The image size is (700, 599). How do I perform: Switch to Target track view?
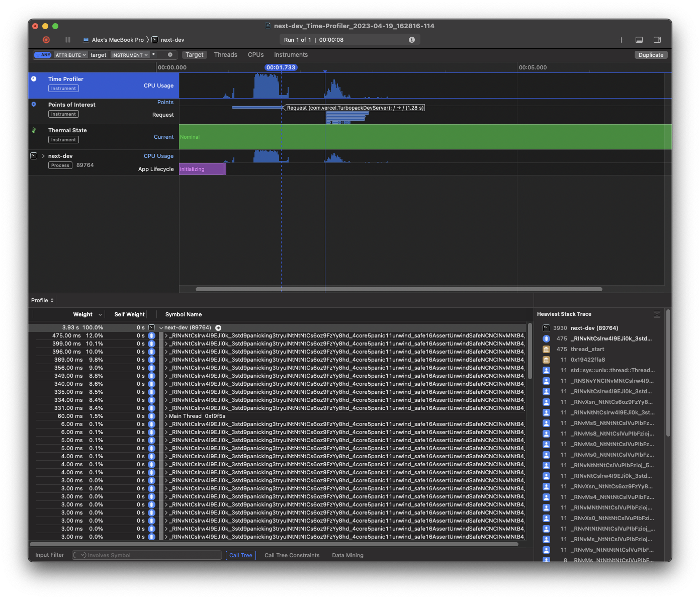click(x=195, y=55)
